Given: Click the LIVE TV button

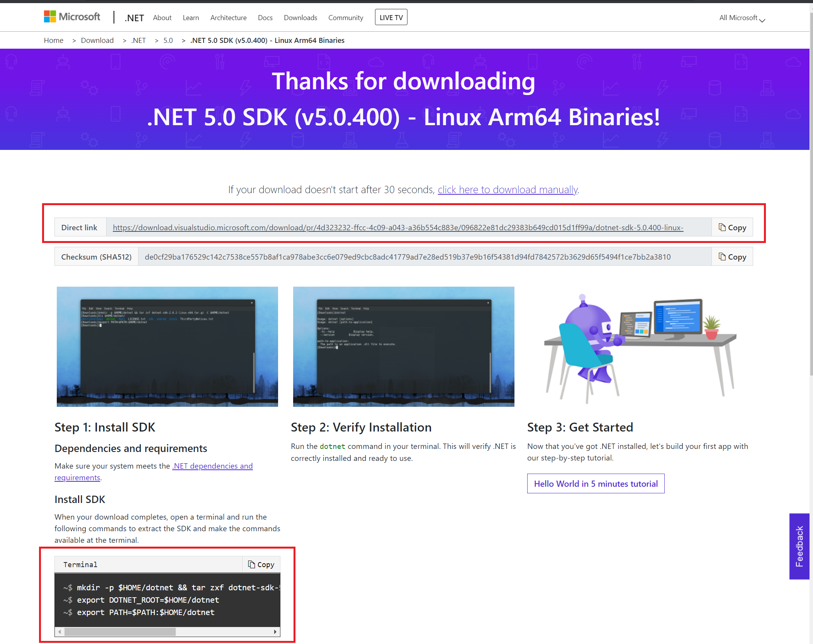Looking at the screenshot, I should [391, 17].
